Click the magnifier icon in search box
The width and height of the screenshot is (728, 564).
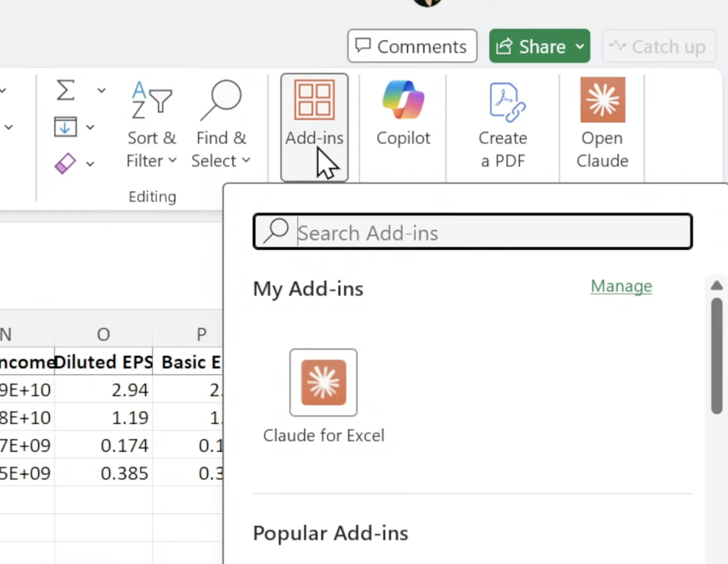click(x=276, y=231)
